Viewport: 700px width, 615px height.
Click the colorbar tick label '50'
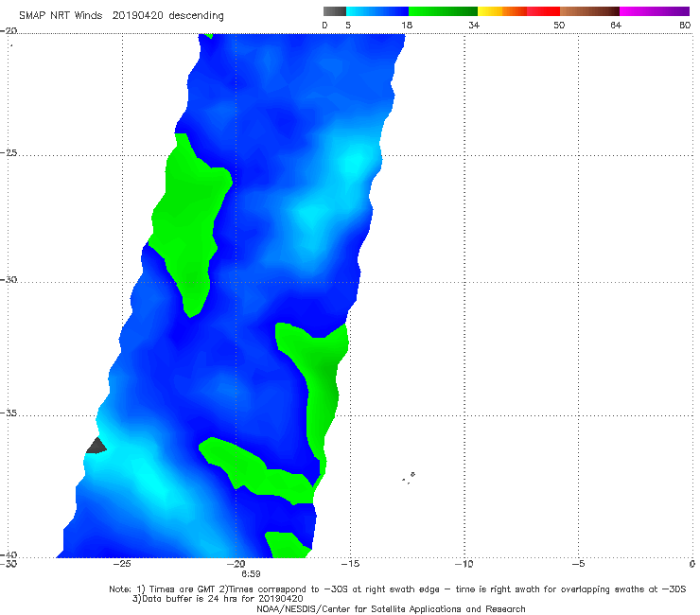559,26
